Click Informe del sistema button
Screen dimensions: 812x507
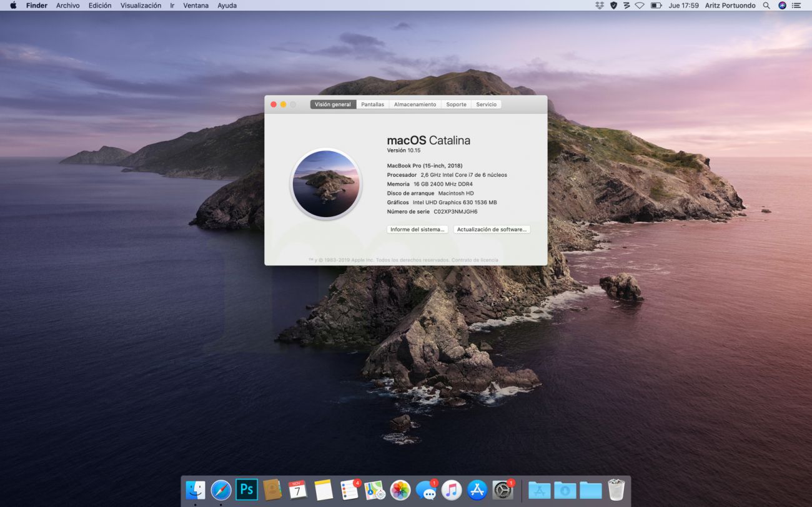(x=417, y=230)
